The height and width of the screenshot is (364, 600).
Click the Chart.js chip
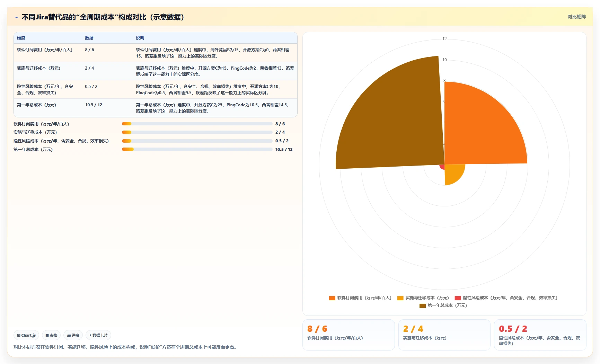coord(26,335)
